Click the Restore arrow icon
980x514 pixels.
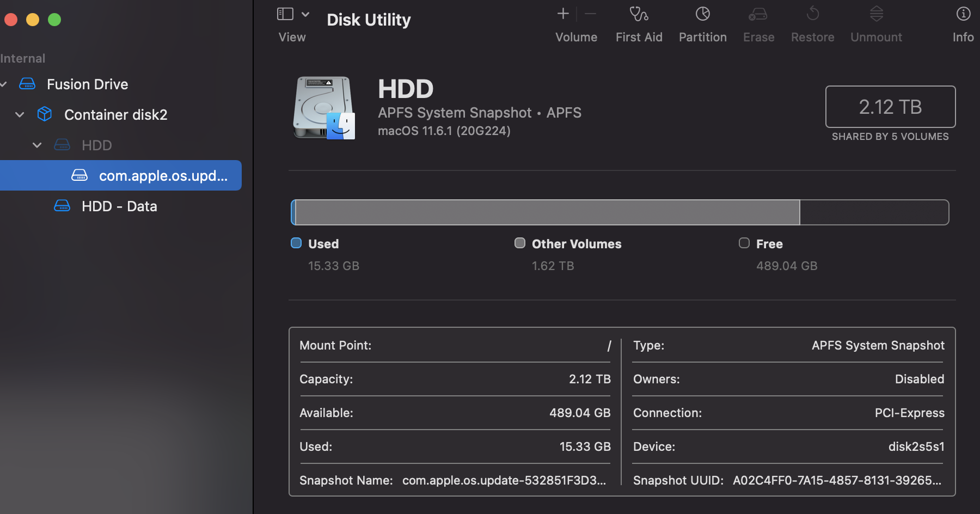812,14
